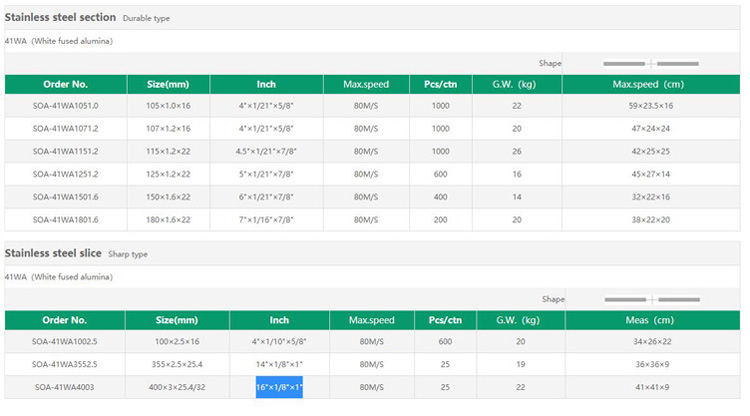Screen dimensions: 750x416
Task: Click the Stainless steel slice heading
Action: [52, 254]
